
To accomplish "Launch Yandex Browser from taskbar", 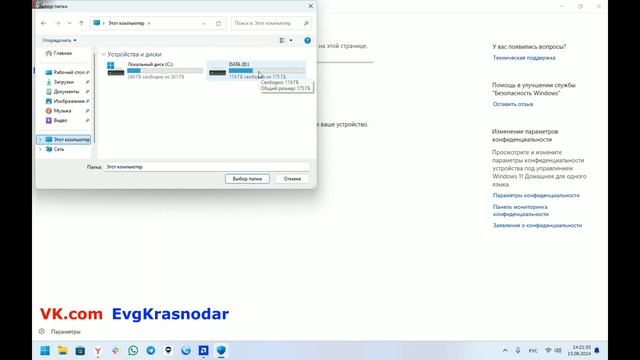I will (x=98, y=351).
